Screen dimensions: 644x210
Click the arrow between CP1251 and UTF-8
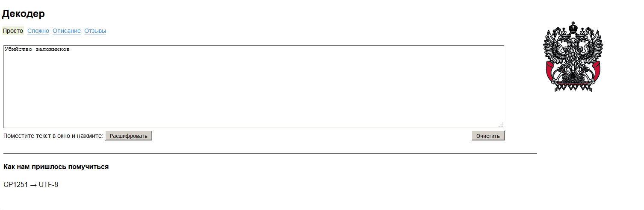[x=33, y=185]
